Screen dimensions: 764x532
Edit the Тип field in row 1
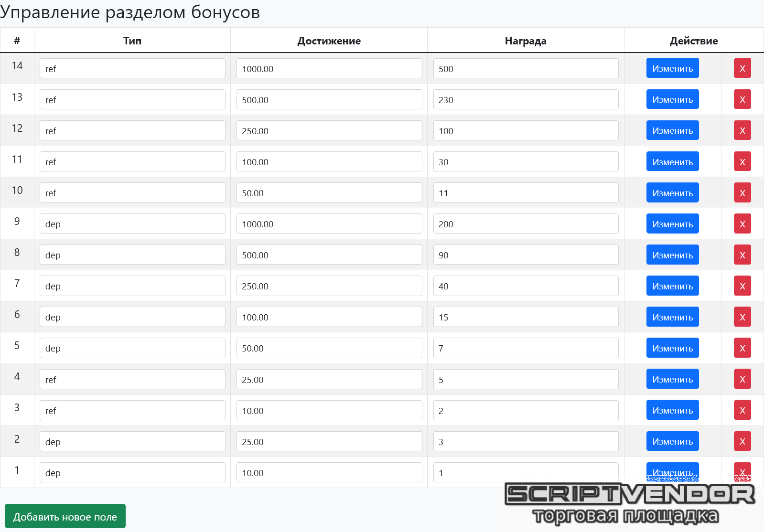click(132, 472)
